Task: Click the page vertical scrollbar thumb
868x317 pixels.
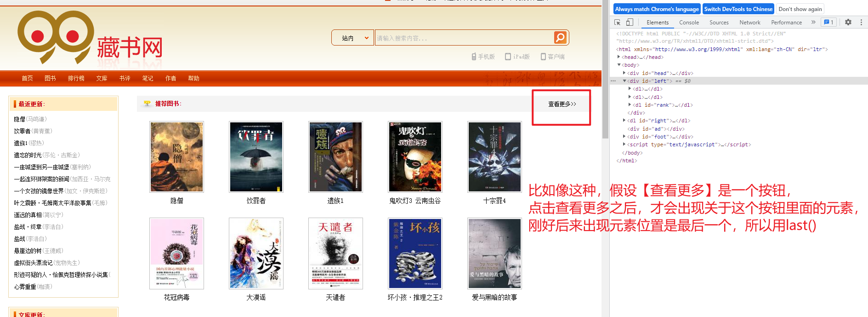Action: pyautogui.click(x=605, y=69)
